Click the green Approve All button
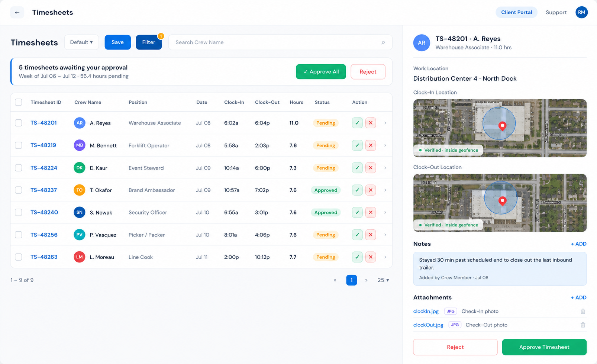This screenshot has width=597, height=364. [x=321, y=72]
